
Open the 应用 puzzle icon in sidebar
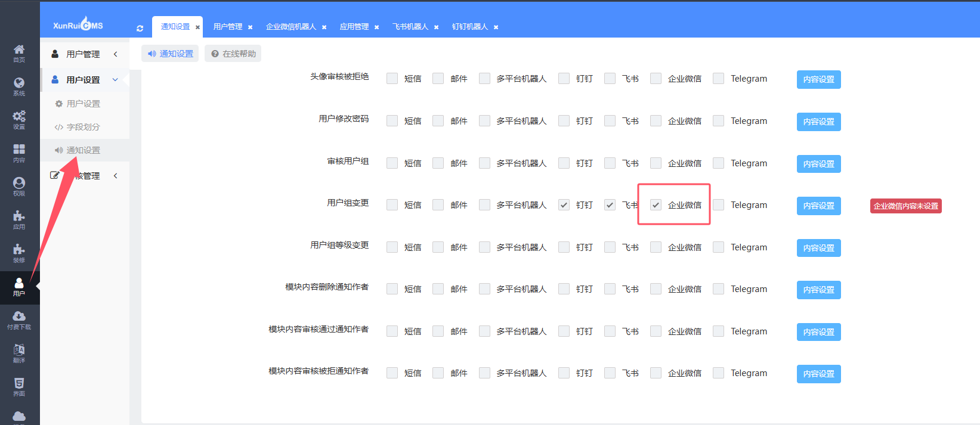tap(19, 219)
